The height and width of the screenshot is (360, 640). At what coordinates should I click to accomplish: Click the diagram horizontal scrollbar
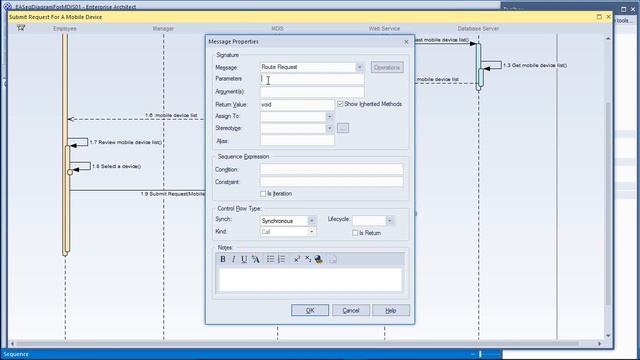coord(298,344)
